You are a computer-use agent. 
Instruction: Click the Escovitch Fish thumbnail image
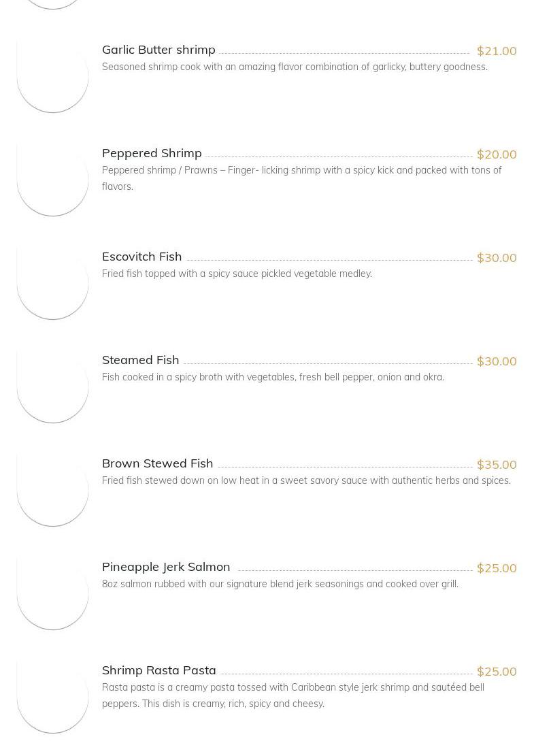point(52,284)
